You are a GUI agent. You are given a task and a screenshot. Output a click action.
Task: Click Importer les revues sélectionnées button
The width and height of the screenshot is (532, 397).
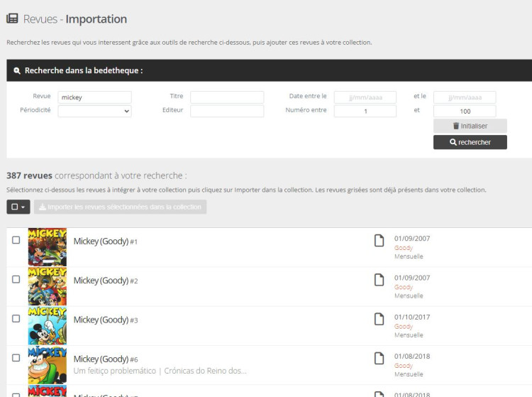click(x=120, y=207)
